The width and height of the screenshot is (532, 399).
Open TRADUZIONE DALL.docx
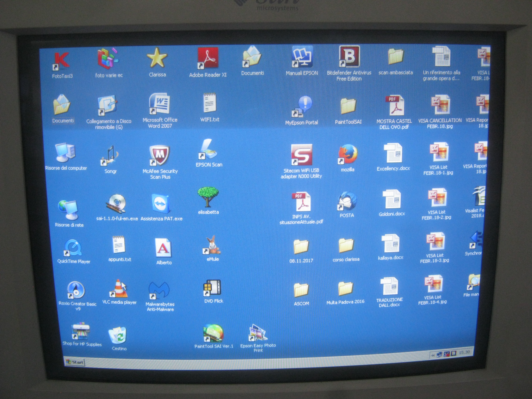pyautogui.click(x=389, y=286)
